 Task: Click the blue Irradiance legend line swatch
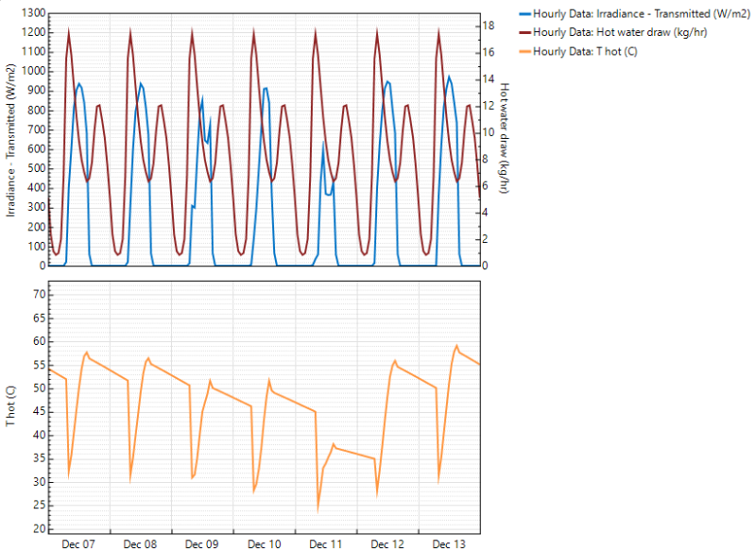(524, 13)
